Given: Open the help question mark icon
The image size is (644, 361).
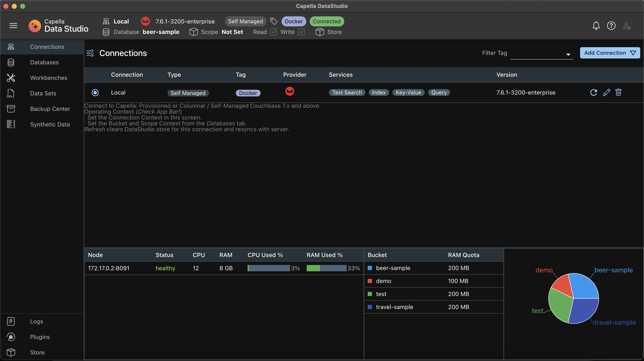Looking at the screenshot, I should click(611, 26).
